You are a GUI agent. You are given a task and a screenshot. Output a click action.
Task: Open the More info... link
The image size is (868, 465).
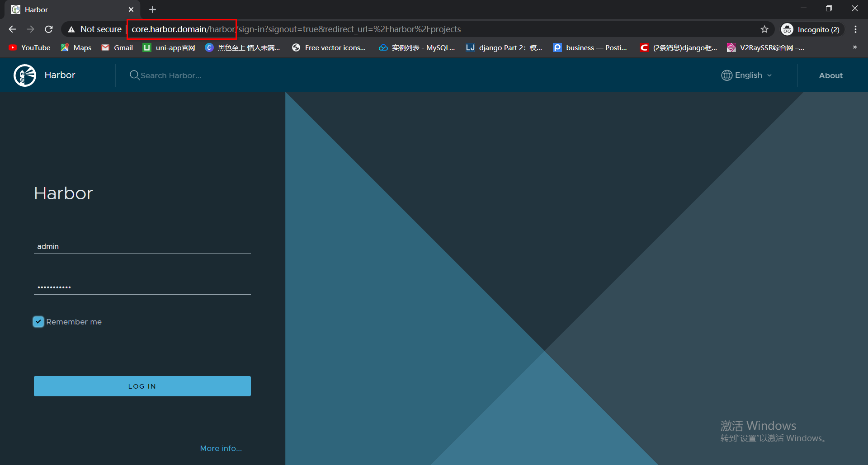221,448
